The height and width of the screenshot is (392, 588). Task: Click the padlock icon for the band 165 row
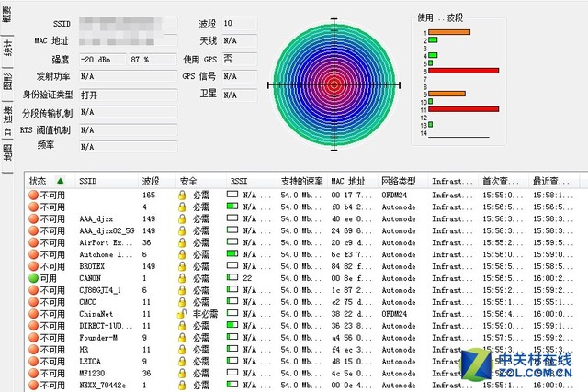pyautogui.click(x=182, y=196)
